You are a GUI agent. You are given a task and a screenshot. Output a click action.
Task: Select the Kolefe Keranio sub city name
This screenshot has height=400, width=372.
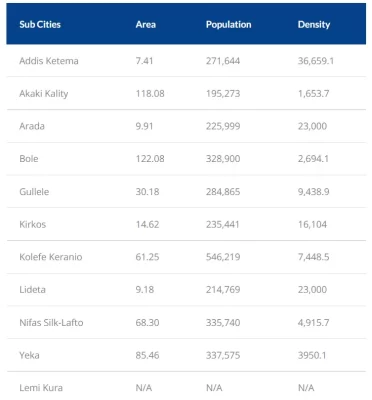51,257
